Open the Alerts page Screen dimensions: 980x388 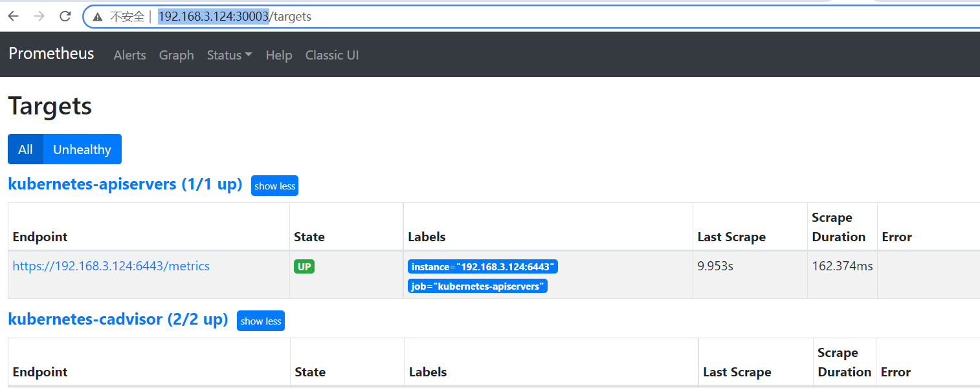(x=129, y=56)
